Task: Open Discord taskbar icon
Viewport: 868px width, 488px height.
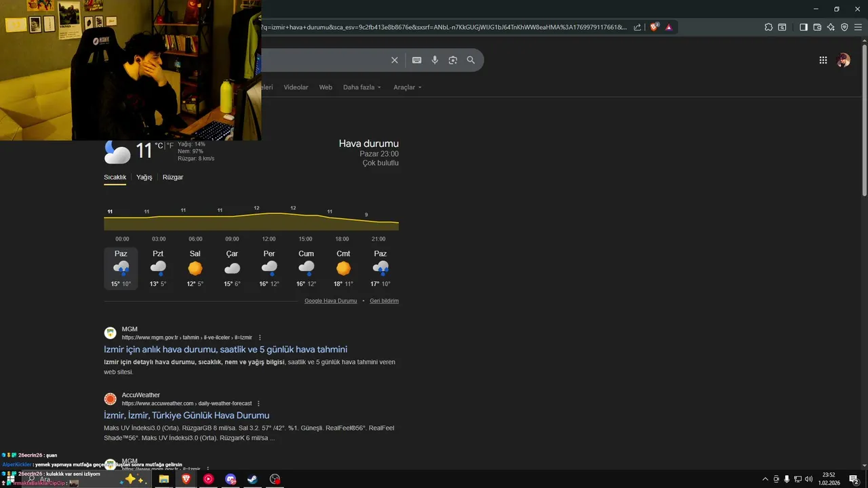Action: tap(231, 479)
